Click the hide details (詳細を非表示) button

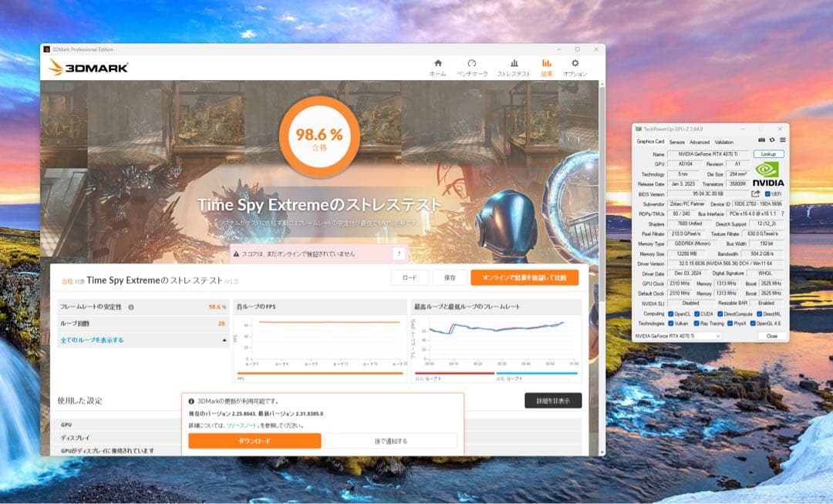coord(552,401)
